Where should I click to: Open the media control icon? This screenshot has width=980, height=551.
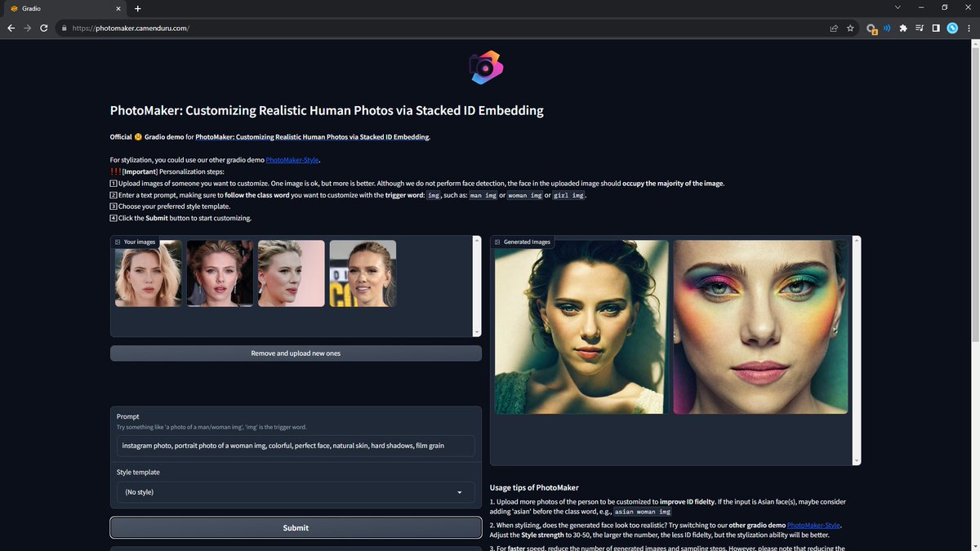(920, 28)
